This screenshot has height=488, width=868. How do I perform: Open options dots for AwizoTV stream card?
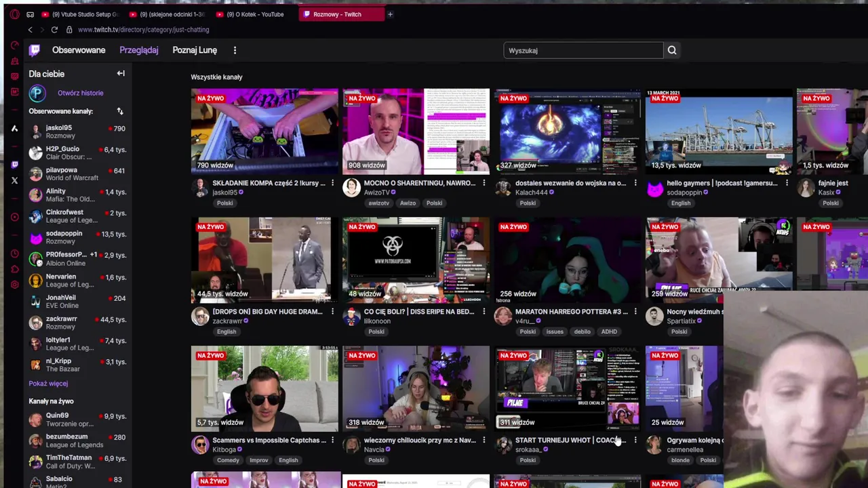pos(484,183)
